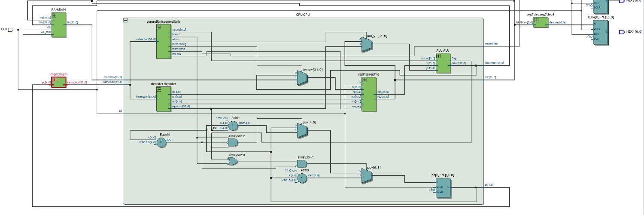Expand the imem:imem block plus icon
Image resolution: width=644 pixels, height=215 pixels.
[x=54, y=80]
